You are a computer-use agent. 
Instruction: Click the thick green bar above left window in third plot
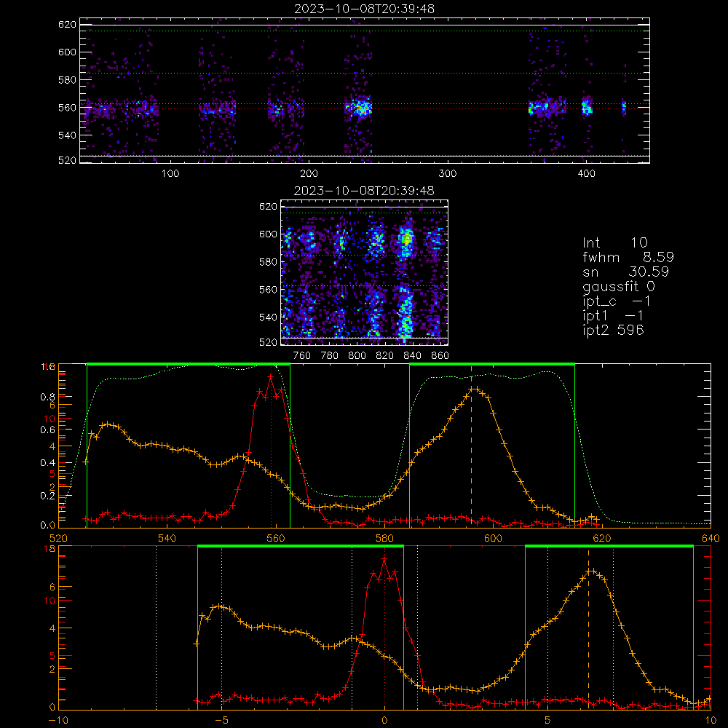(x=189, y=364)
